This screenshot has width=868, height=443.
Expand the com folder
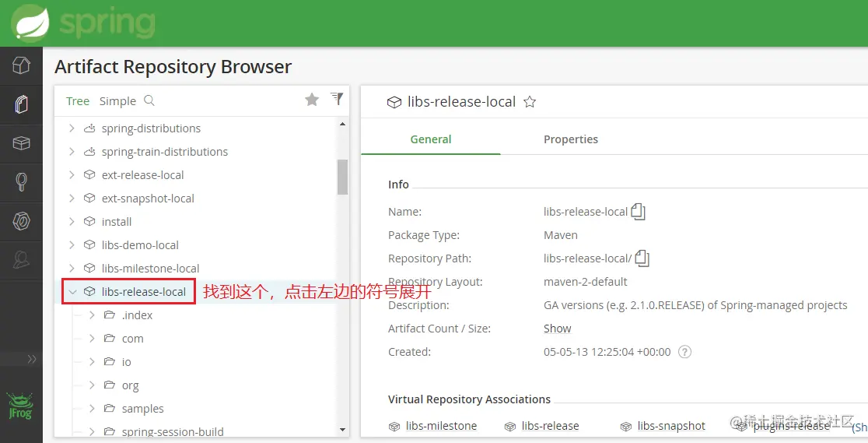pos(92,338)
